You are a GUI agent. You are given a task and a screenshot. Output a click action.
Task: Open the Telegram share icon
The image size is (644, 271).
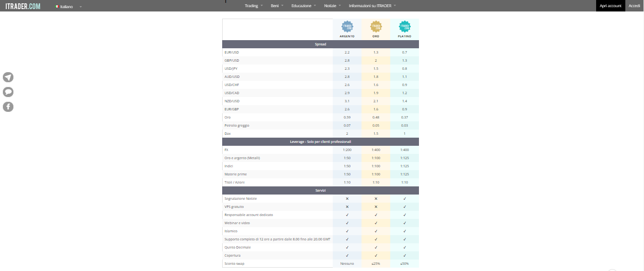pos(8,77)
